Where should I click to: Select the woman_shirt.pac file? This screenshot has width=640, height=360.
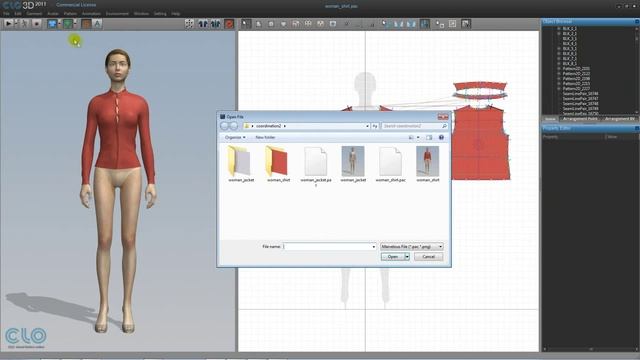pos(391,164)
